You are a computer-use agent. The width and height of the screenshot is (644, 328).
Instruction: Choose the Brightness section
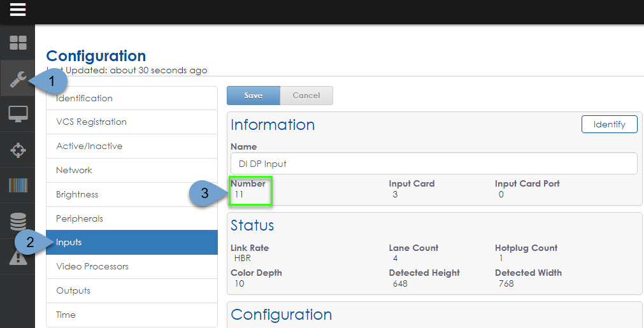pyautogui.click(x=131, y=194)
